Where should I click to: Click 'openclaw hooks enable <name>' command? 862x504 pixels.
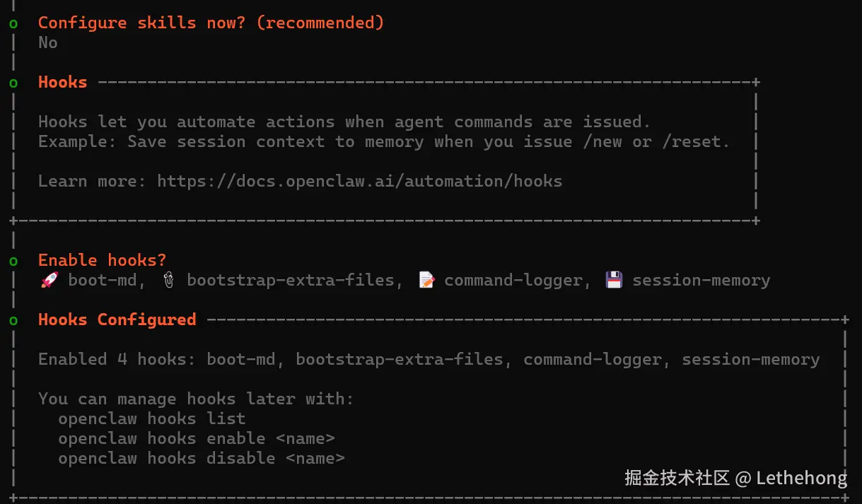click(x=196, y=438)
